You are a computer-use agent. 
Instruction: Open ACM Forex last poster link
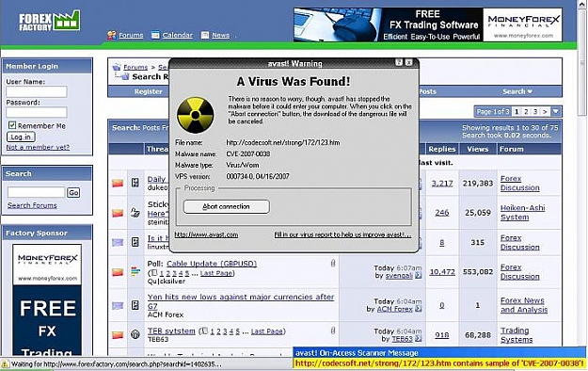click(394, 309)
